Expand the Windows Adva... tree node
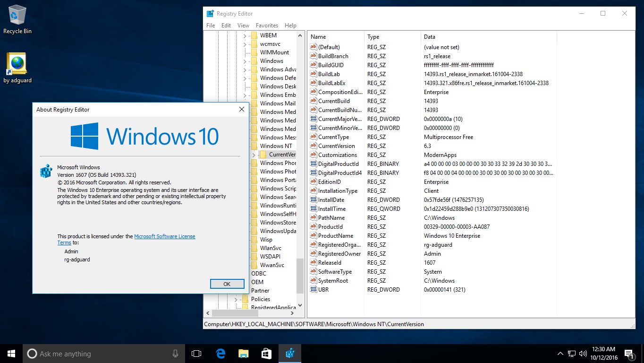This screenshot has width=644, height=363. (x=245, y=69)
